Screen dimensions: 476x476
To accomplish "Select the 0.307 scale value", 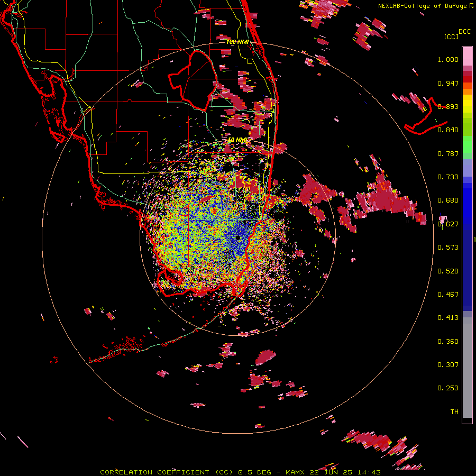I will pyautogui.click(x=448, y=364).
